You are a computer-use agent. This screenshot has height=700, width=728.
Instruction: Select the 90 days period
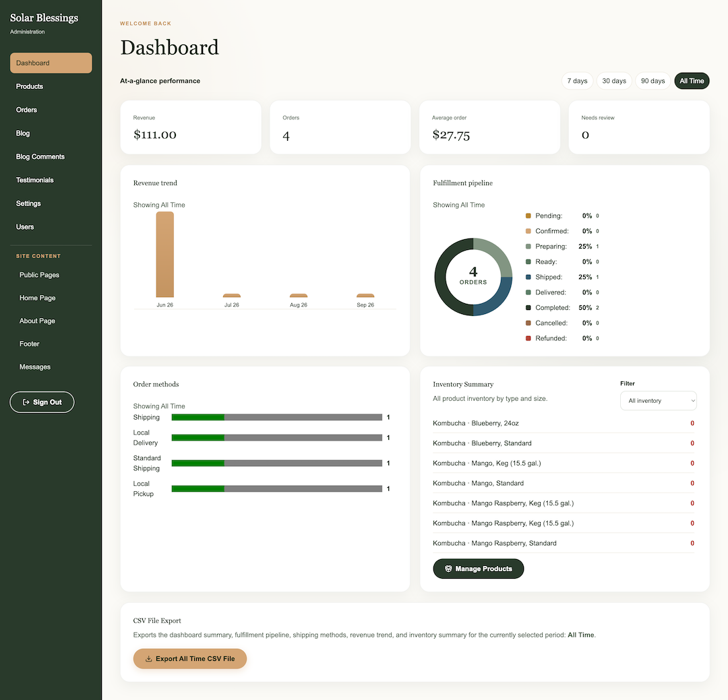[653, 81]
